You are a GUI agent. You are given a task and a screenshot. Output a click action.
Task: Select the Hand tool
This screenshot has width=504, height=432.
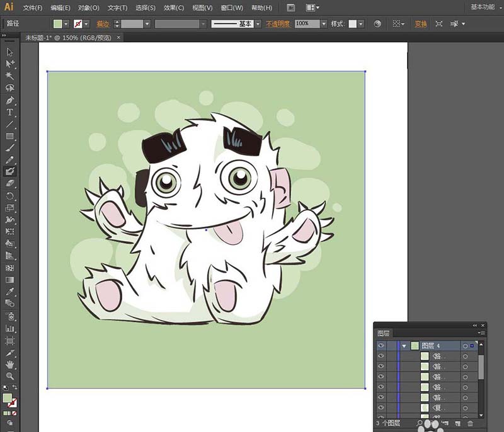click(x=9, y=364)
